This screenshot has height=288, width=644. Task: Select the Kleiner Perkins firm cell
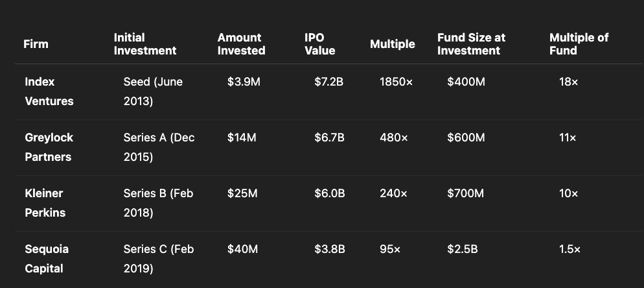[x=45, y=203]
